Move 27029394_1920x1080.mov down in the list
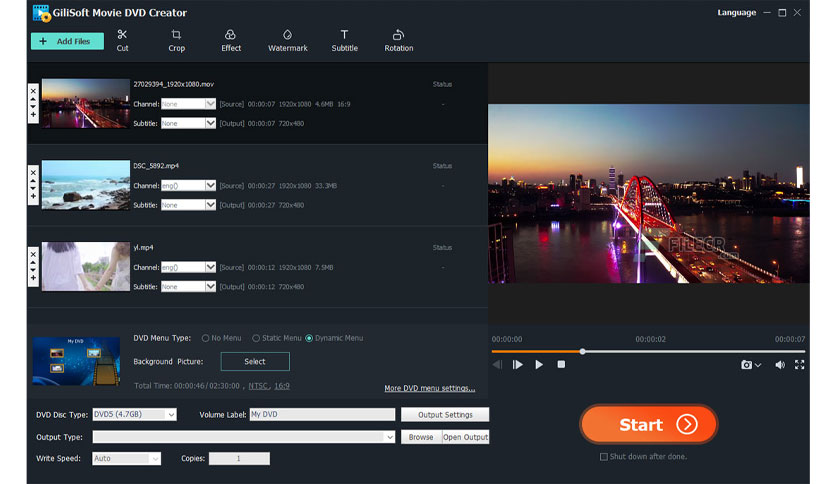Image resolution: width=836 pixels, height=484 pixels. pos(33,107)
